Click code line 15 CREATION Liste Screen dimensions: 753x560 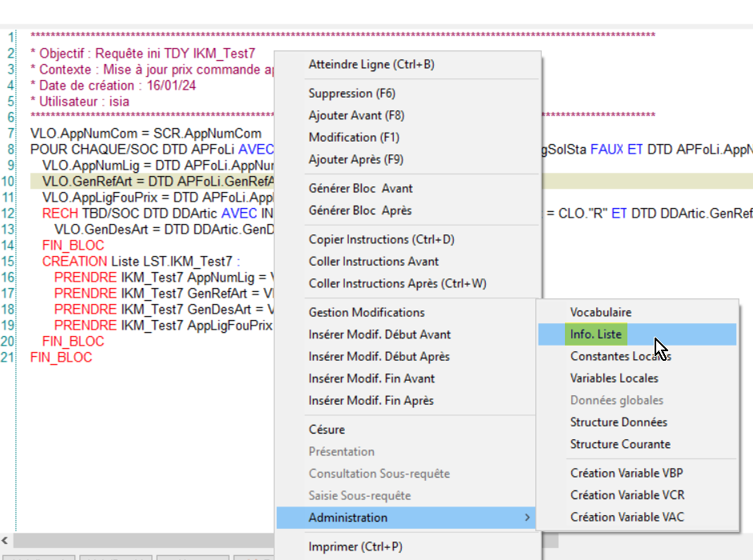140,262
